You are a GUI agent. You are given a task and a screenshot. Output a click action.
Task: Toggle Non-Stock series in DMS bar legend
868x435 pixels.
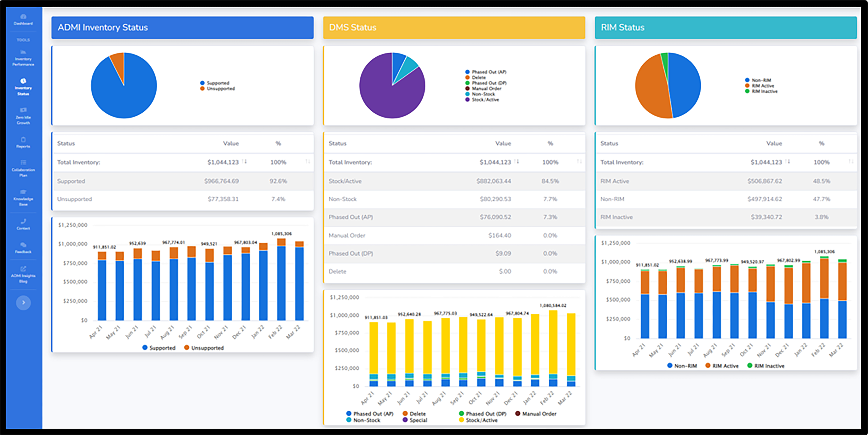pyautogui.click(x=363, y=420)
